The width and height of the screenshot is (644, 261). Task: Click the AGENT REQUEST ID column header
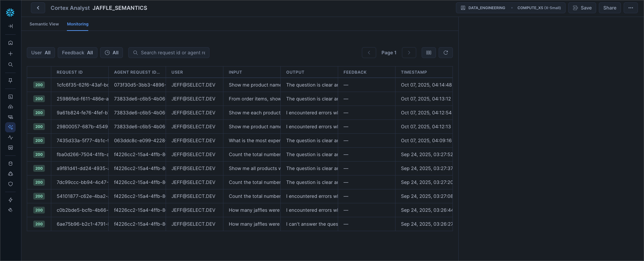click(137, 72)
